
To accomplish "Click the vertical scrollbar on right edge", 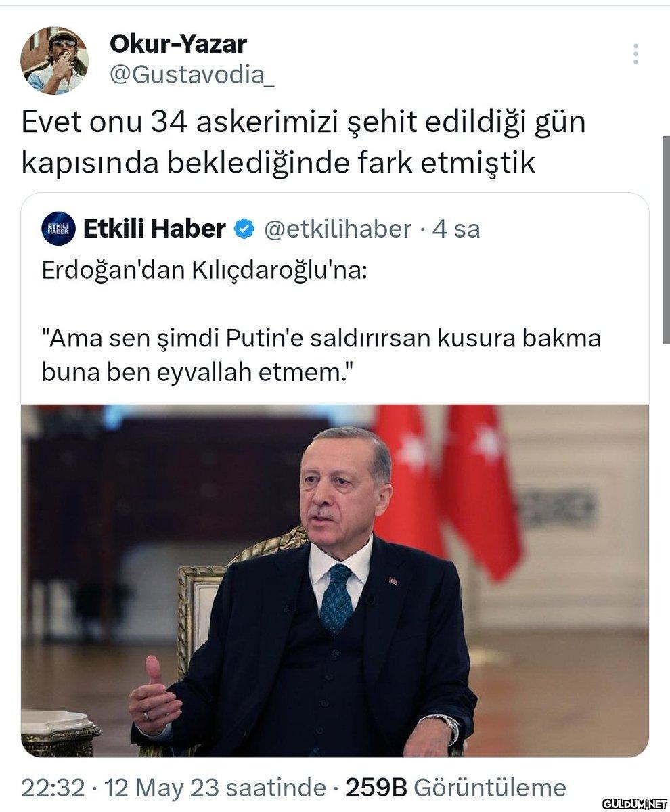I will coord(666,240).
